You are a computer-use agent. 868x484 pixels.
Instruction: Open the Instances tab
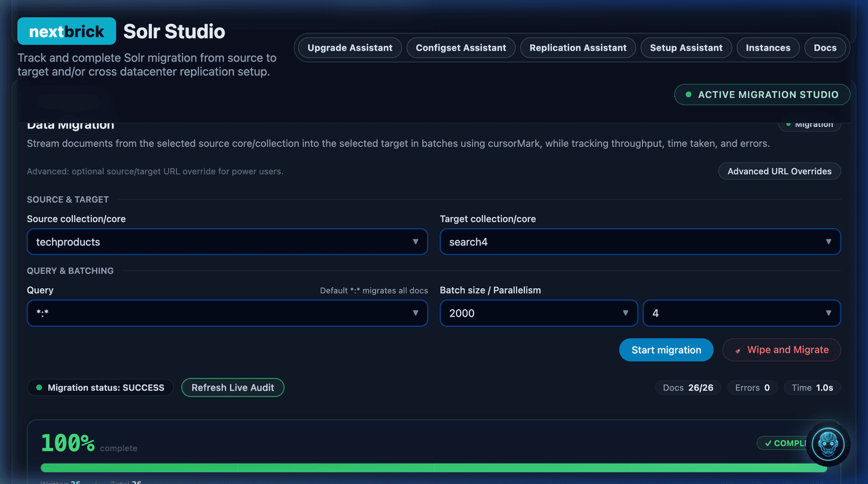click(x=768, y=47)
